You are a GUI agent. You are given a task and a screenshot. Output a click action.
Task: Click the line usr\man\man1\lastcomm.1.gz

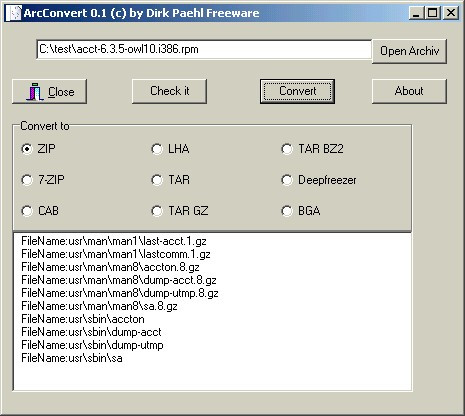[x=116, y=254]
